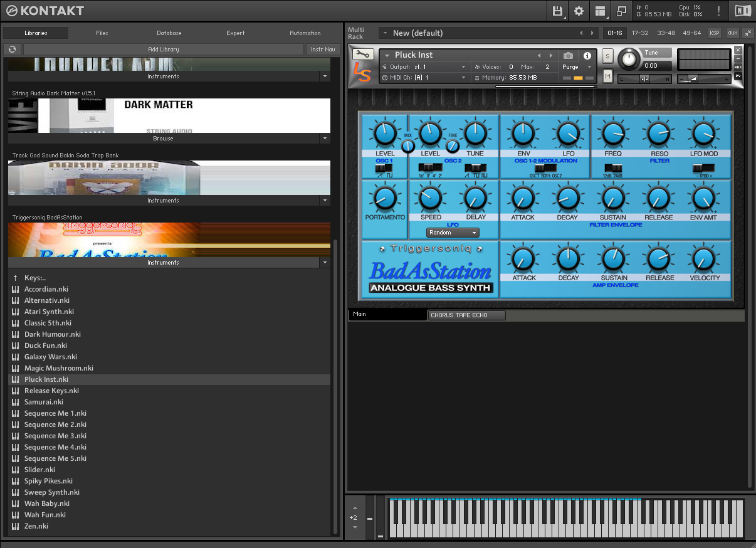The image size is (756, 548).
Task: Open the Kontakt options gear
Action: click(579, 11)
